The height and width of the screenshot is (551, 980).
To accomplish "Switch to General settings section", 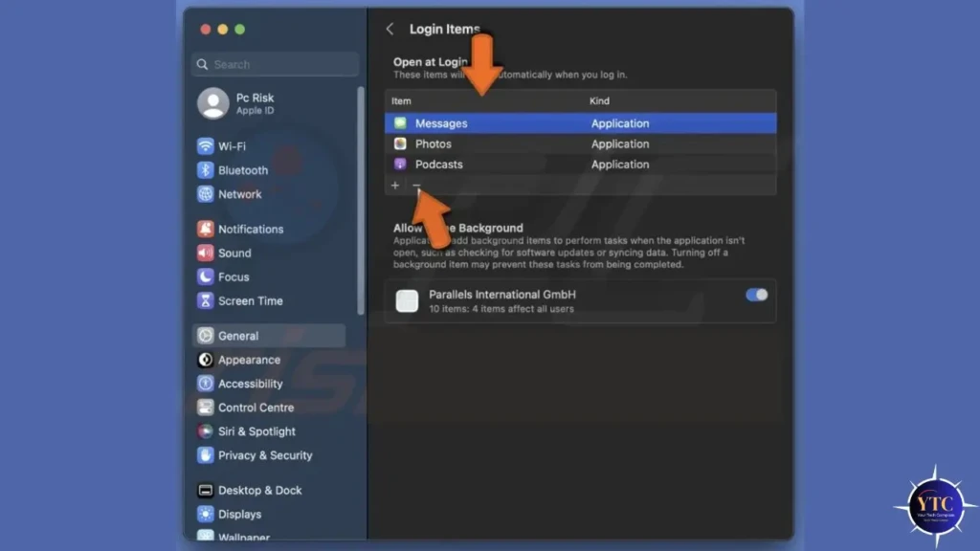I will pyautogui.click(x=239, y=335).
